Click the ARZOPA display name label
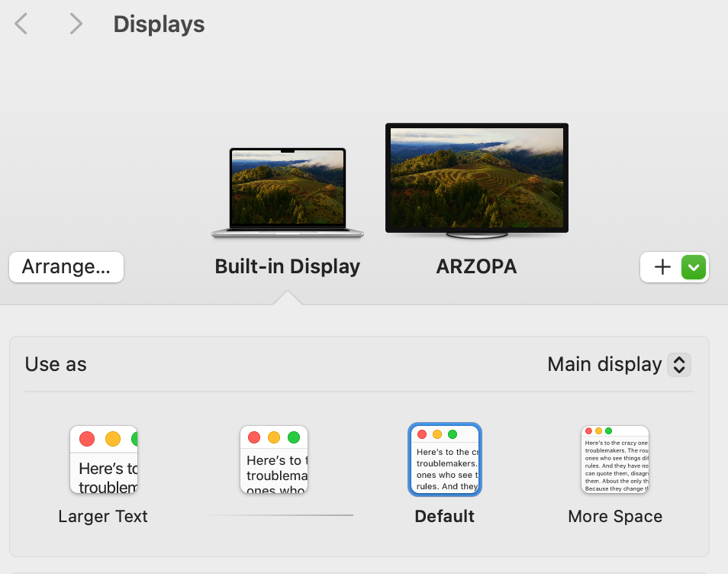 (x=477, y=266)
